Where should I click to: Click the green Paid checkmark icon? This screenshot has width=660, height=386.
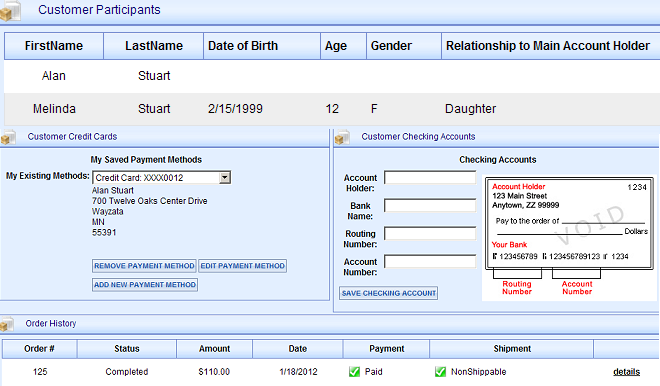coord(354,372)
